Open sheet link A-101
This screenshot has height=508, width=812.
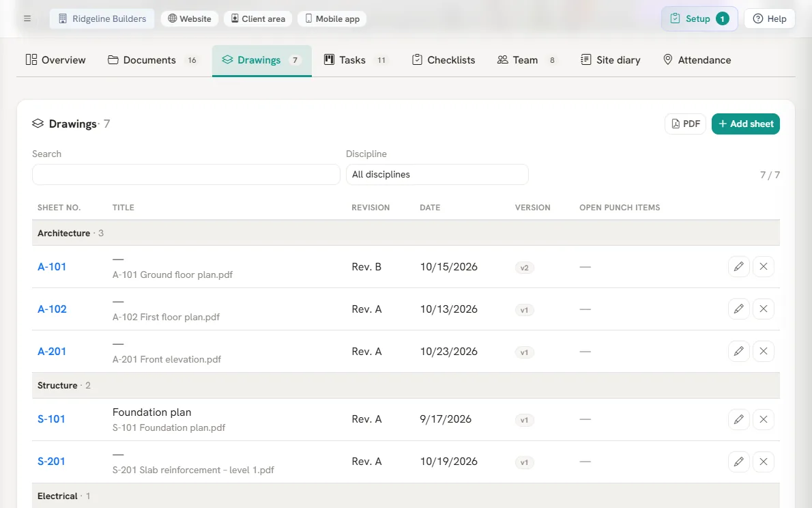coord(52,267)
